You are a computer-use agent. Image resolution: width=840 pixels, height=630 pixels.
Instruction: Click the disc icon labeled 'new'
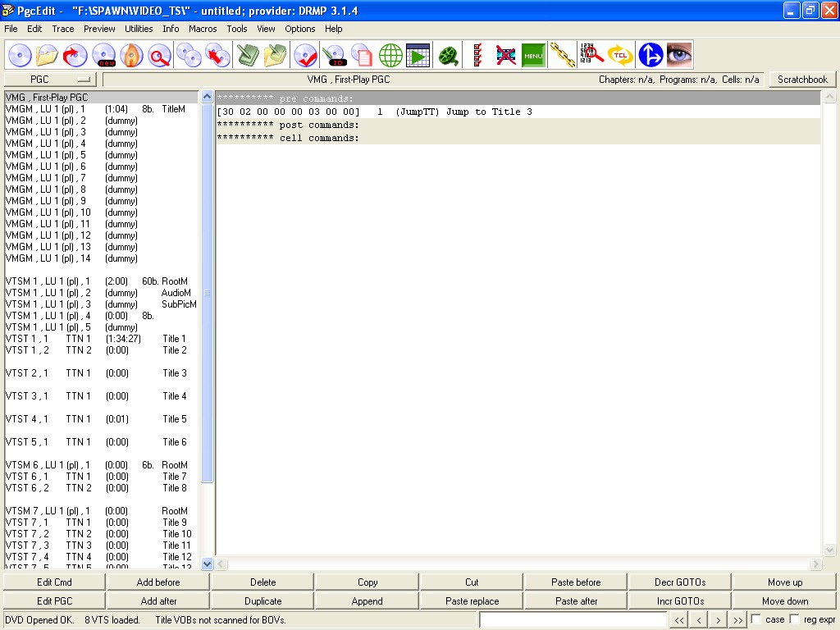pyautogui.click(x=103, y=55)
